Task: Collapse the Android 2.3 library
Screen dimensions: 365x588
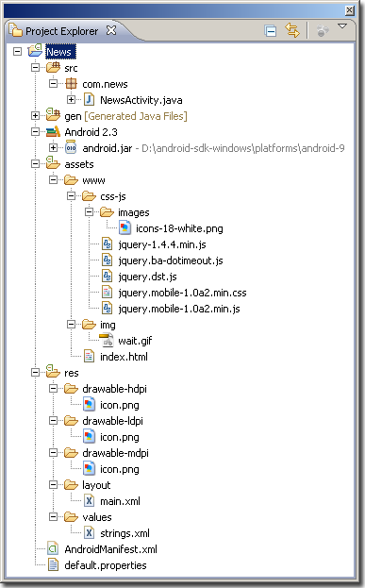Action: coord(35,131)
